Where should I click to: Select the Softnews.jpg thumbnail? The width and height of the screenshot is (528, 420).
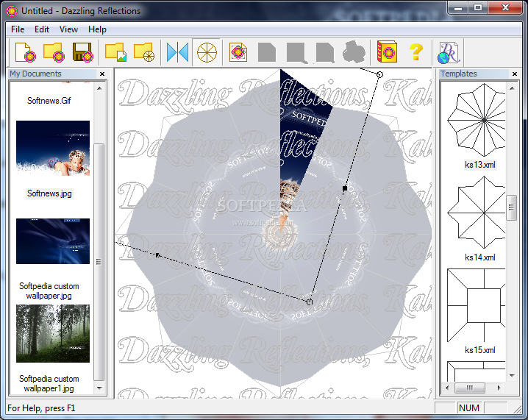(x=53, y=148)
